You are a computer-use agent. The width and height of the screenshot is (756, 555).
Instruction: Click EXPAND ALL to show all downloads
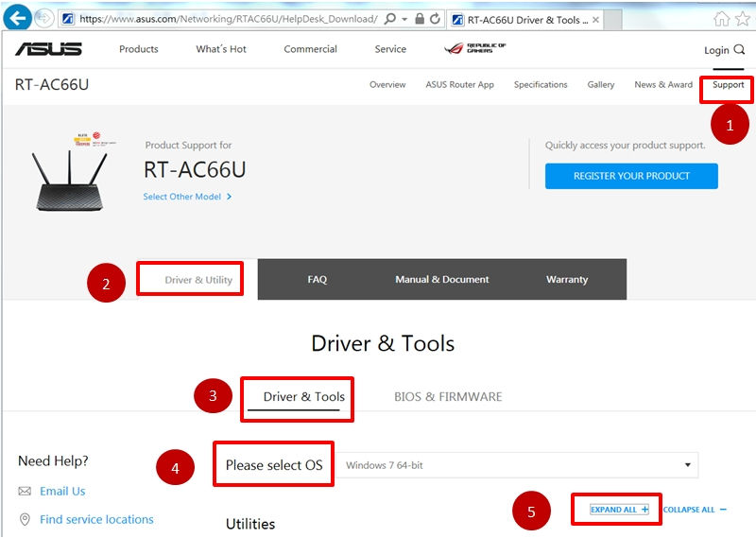(x=620, y=510)
